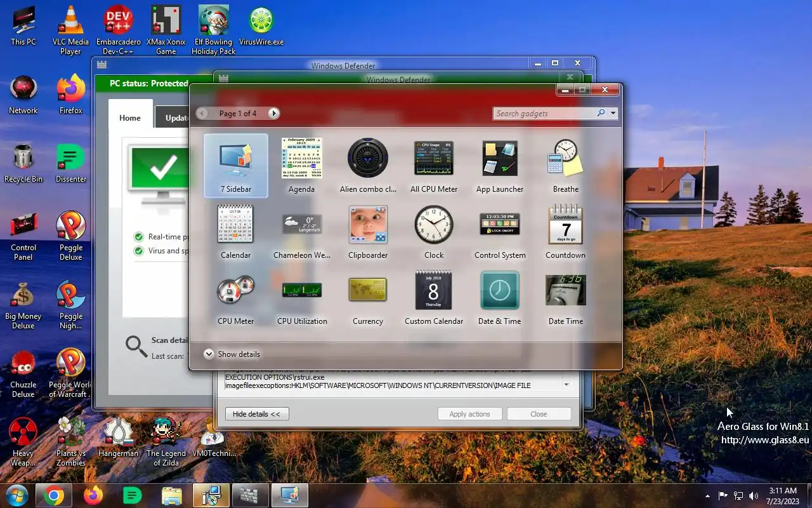Click the Windows Start button

16,495
